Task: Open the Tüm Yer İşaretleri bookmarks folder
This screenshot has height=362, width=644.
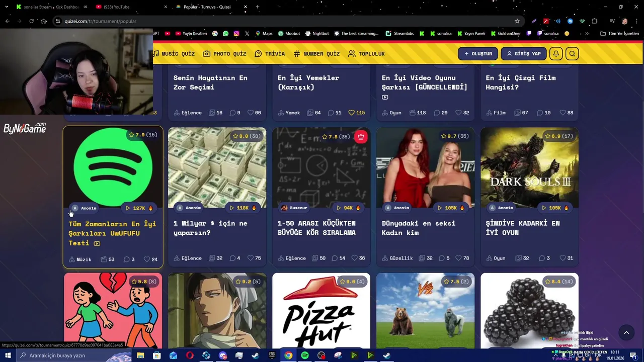Action: pos(619,34)
